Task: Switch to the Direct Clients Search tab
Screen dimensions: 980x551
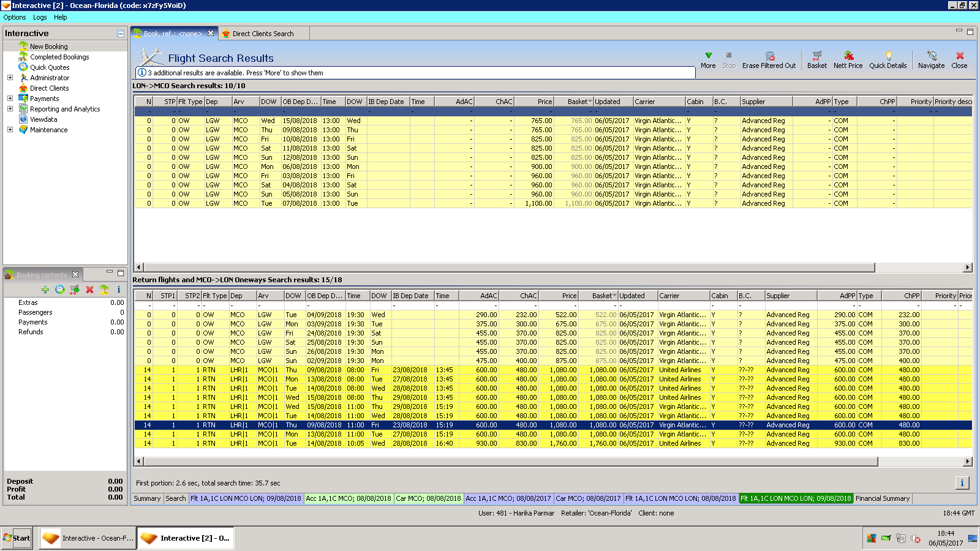Action: 262,34
